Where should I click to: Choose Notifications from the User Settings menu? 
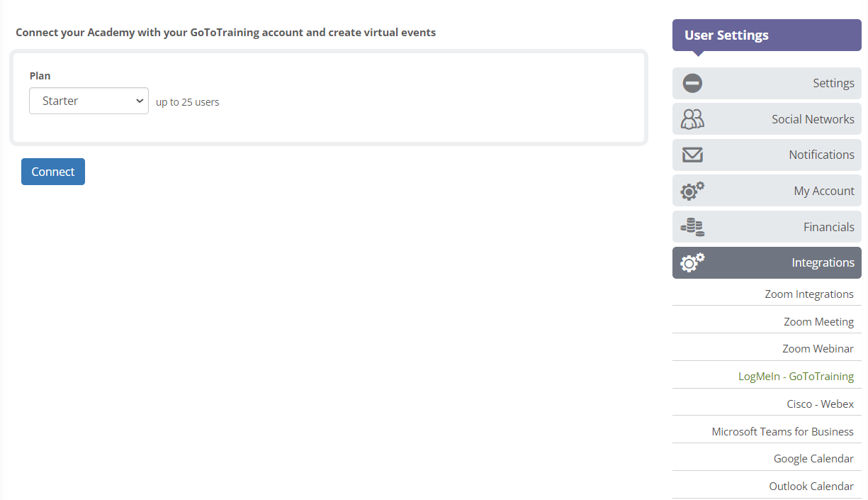click(x=821, y=155)
